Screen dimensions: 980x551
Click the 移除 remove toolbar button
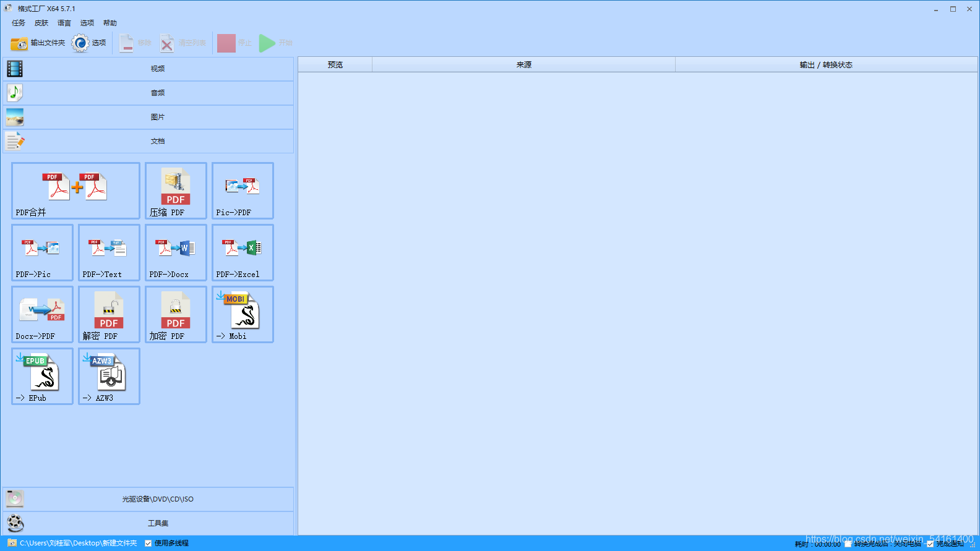[135, 43]
